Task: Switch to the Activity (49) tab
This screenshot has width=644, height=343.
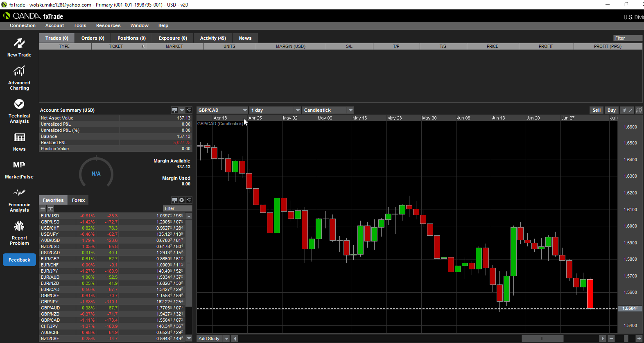Action: click(x=213, y=38)
